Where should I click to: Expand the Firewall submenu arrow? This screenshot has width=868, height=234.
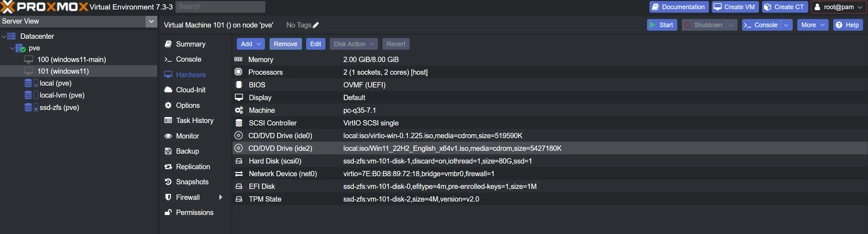(221, 197)
